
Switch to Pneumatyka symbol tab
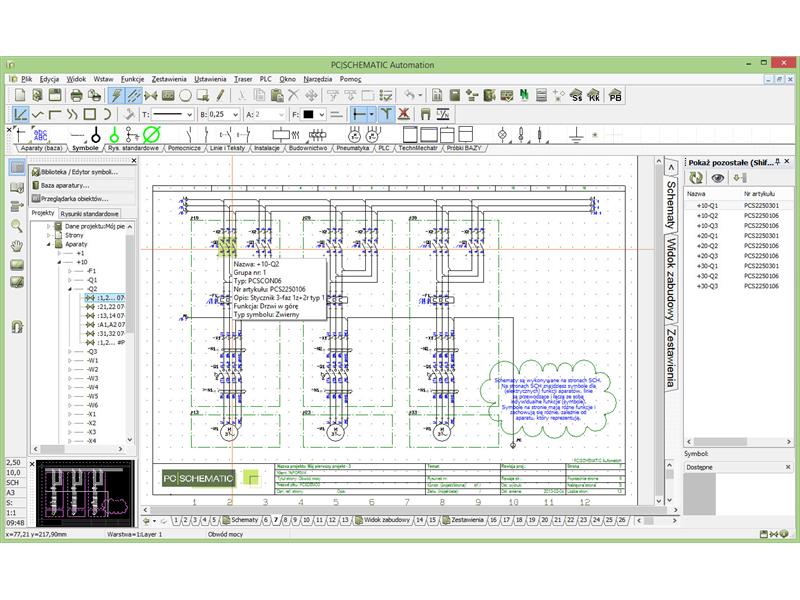353,148
